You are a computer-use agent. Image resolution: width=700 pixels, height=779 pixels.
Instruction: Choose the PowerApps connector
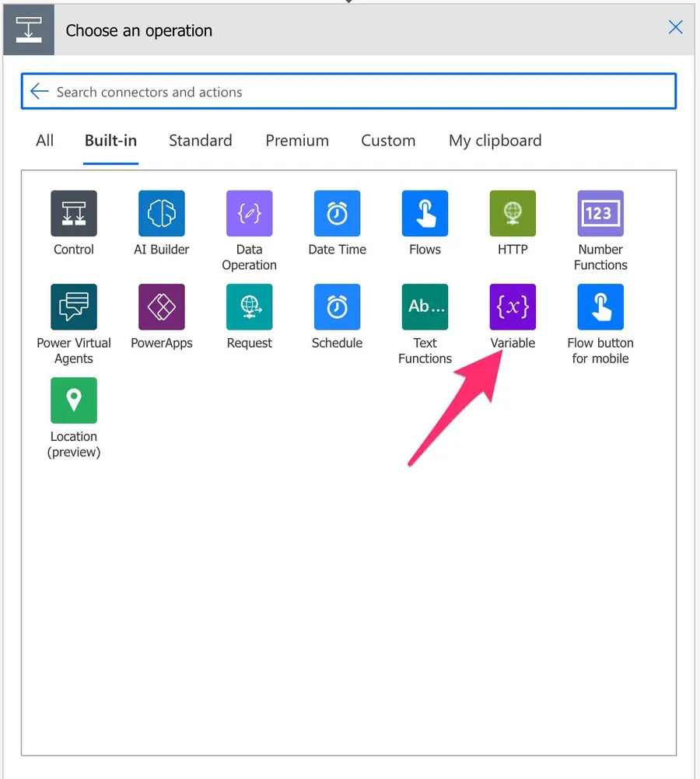point(162,307)
